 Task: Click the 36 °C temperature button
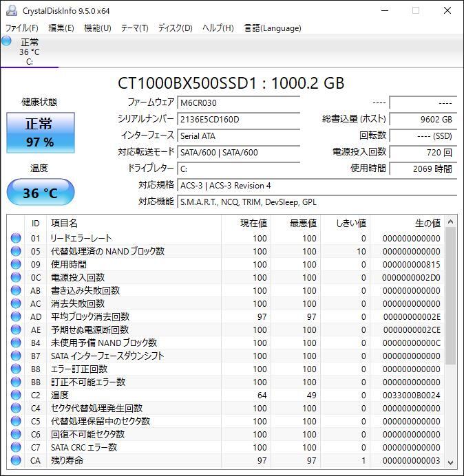pos(41,192)
